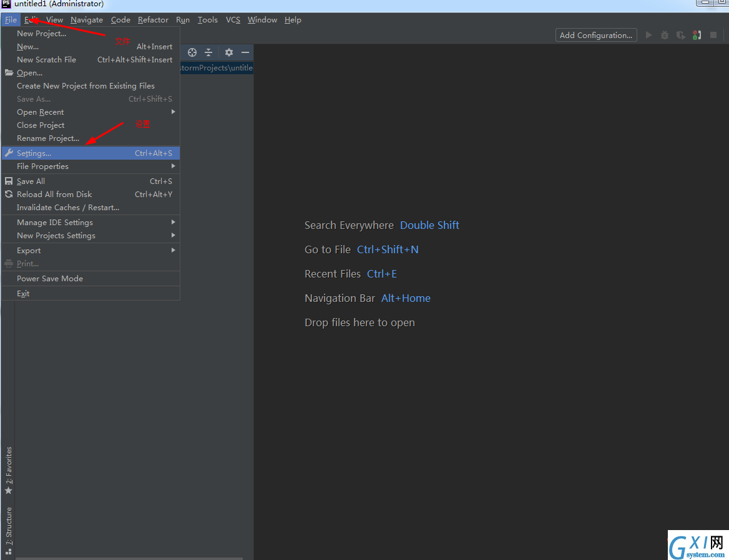
Task: Click the Open folder icon in File menu
Action: (9, 72)
